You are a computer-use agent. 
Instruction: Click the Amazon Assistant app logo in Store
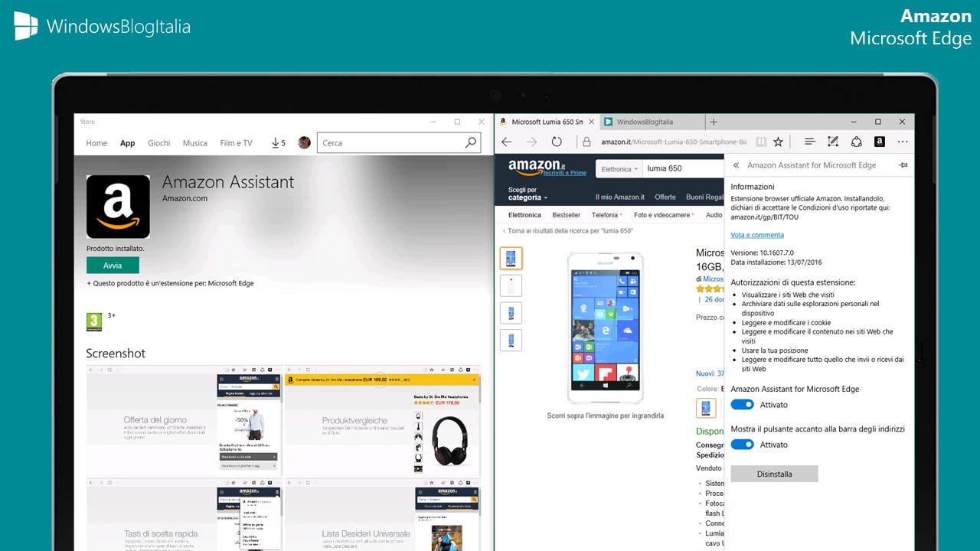coord(118,207)
